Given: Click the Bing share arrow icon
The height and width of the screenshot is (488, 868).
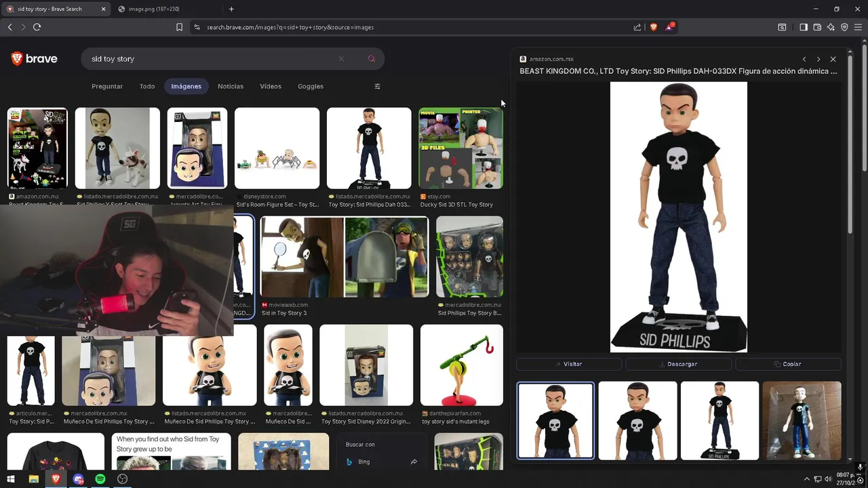Looking at the screenshot, I should tap(414, 462).
